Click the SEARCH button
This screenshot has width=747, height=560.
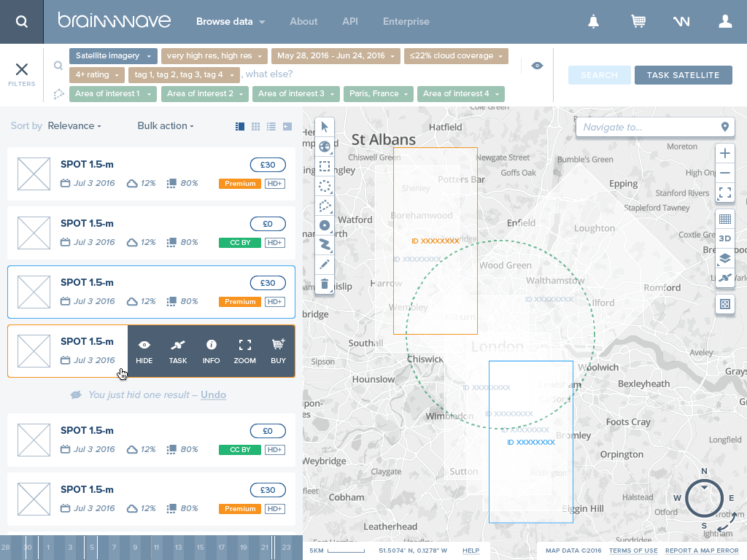[600, 75]
